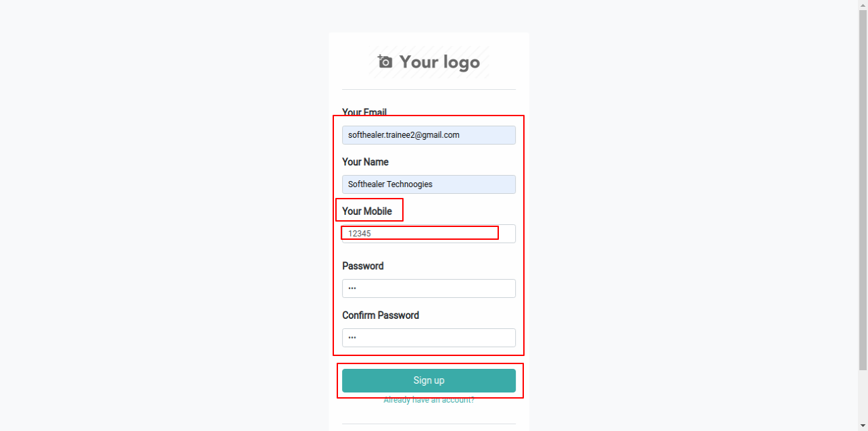Click the horizontal divider under the logo

point(429,89)
